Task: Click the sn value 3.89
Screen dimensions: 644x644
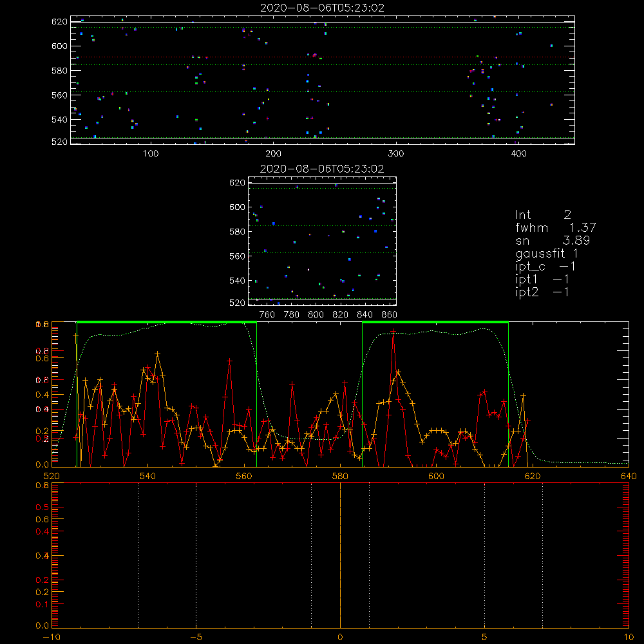Action: click(576, 240)
